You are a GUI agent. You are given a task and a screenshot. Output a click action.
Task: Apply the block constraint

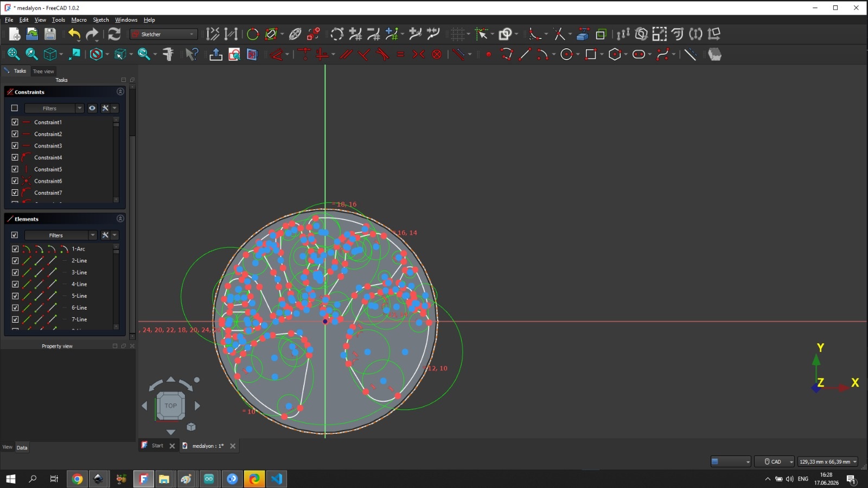pos(437,54)
